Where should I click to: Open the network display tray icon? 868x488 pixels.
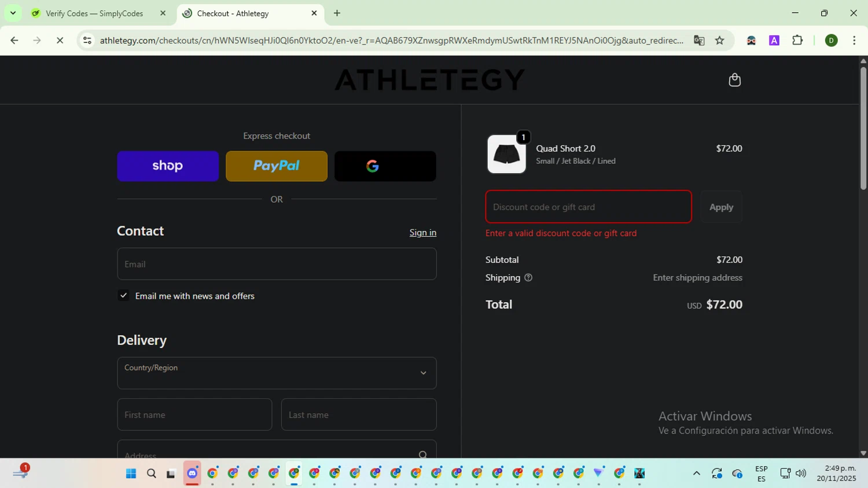785,474
